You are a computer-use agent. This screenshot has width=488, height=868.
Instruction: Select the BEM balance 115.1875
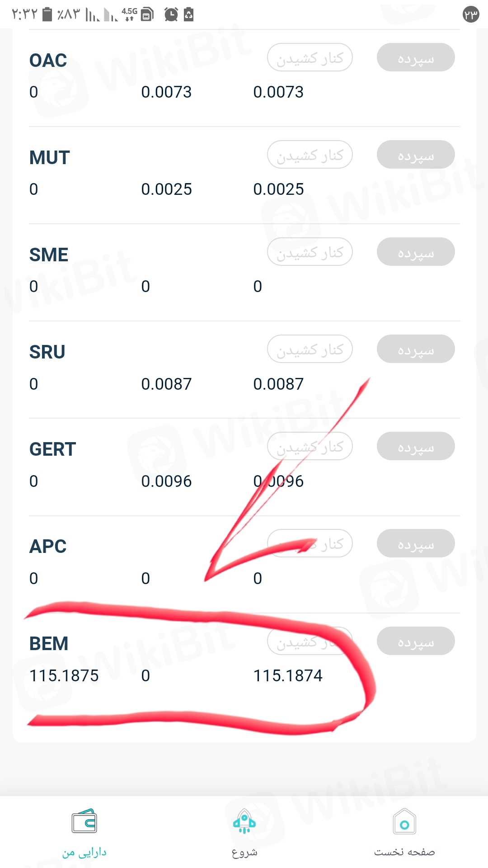click(x=64, y=675)
